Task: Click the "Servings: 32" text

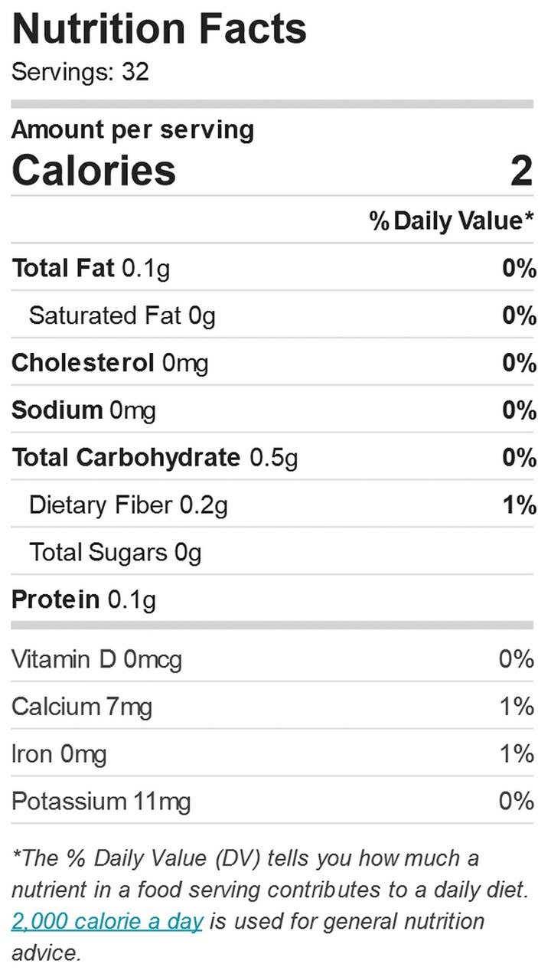Action: (80, 72)
